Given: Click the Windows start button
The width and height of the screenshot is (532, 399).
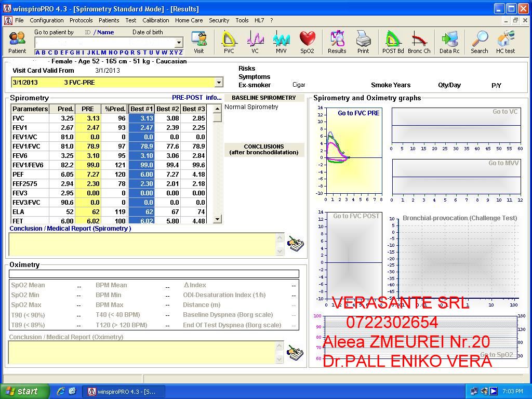Looking at the screenshot, I should tap(24, 391).
